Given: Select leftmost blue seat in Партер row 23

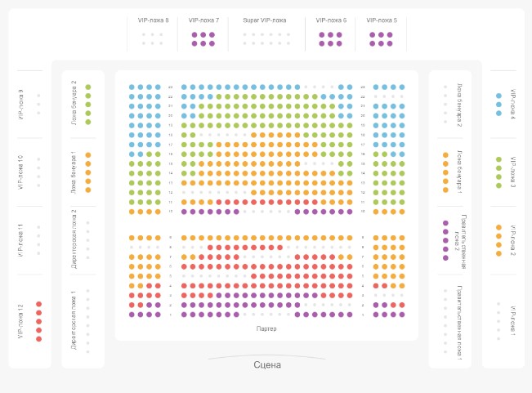Looking at the screenshot, I should (132, 87).
